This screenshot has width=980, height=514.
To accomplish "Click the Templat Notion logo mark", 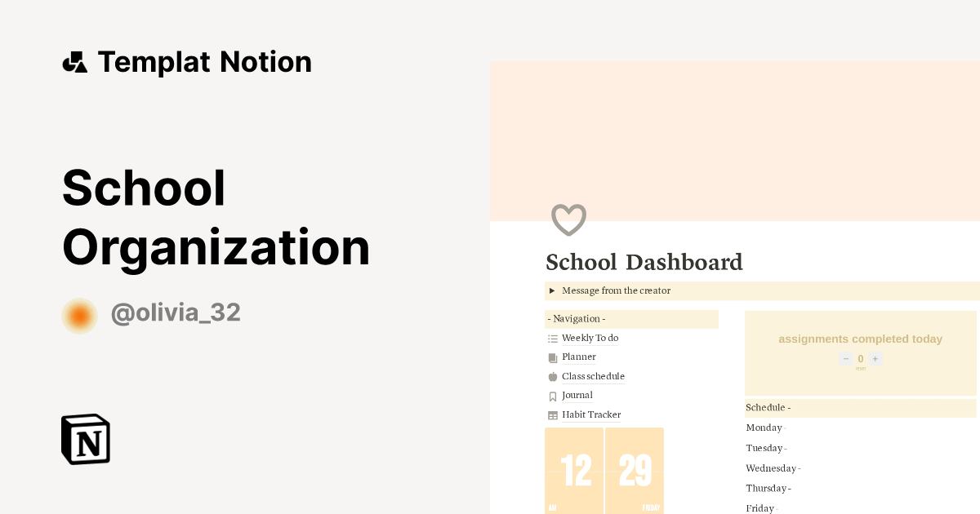I will coord(74,61).
